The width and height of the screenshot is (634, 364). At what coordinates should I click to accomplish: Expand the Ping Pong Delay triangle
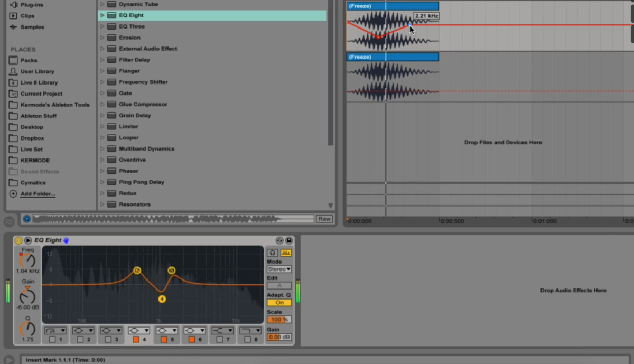click(102, 182)
